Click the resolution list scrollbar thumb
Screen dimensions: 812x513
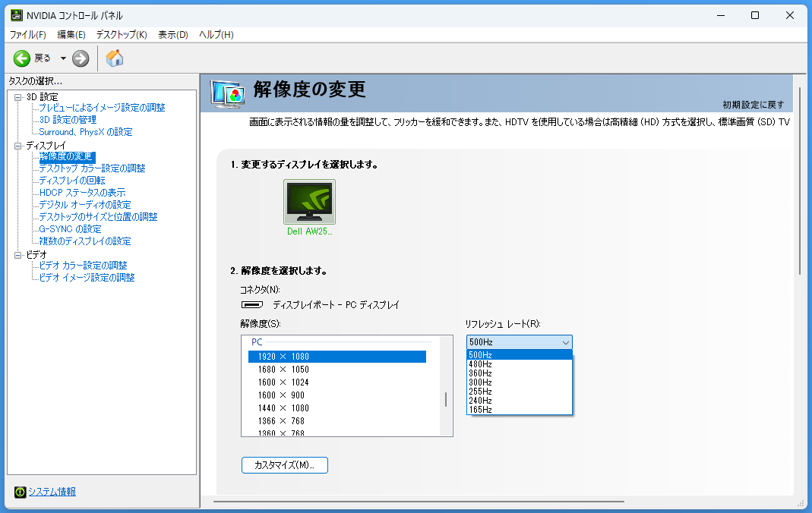coord(446,399)
